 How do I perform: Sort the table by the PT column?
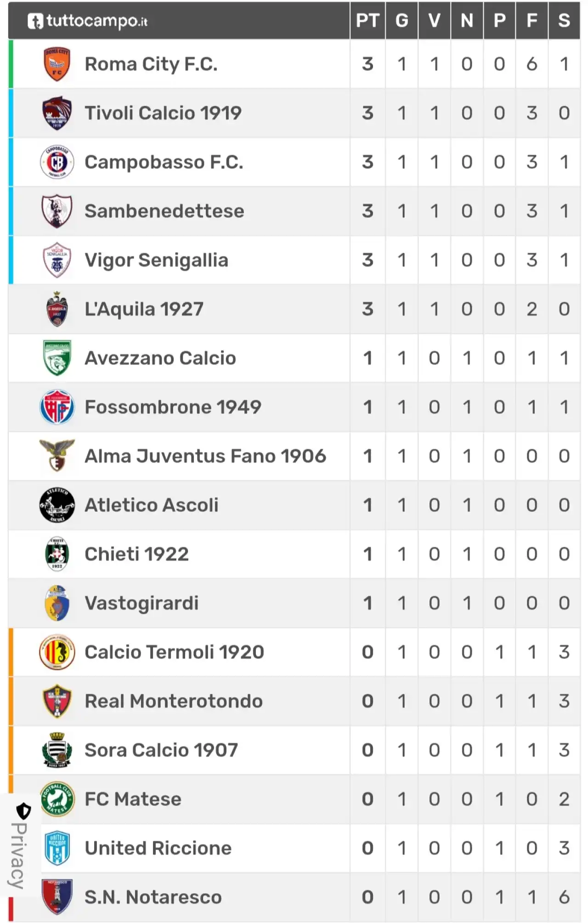[x=367, y=21]
